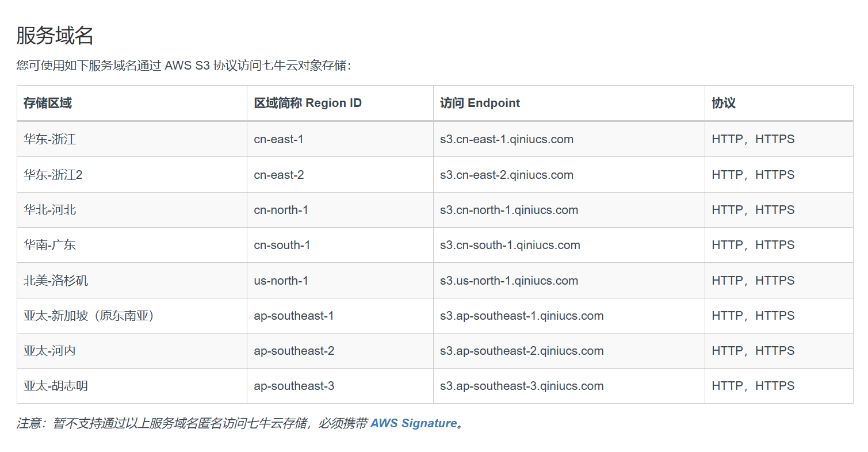Screen dimensions: 868x452
Task: Click HTTP，HTTPS in the 华南-广东 row
Action: 752,245
